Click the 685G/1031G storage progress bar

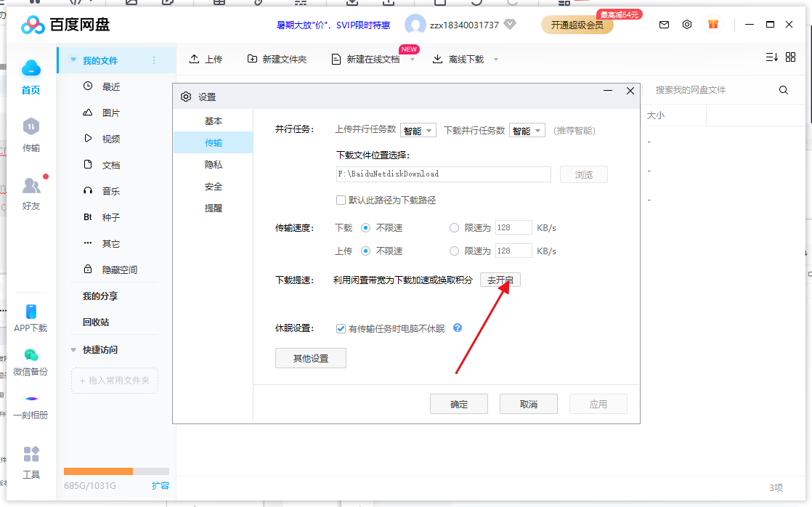coord(115,471)
